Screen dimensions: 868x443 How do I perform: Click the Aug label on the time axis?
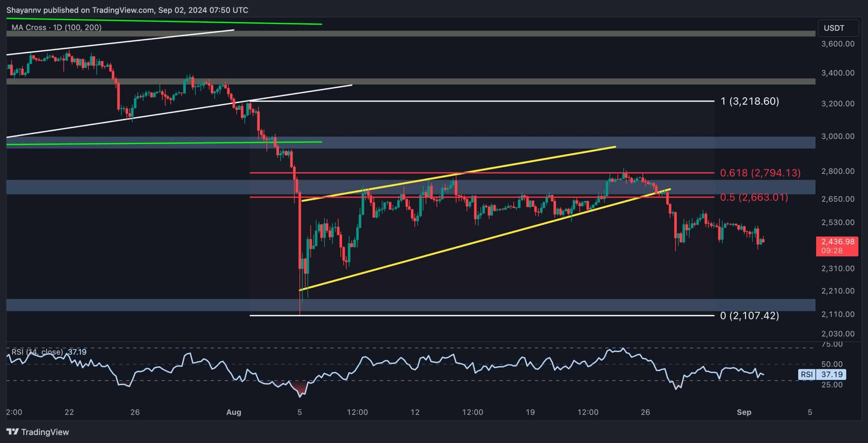(234, 412)
